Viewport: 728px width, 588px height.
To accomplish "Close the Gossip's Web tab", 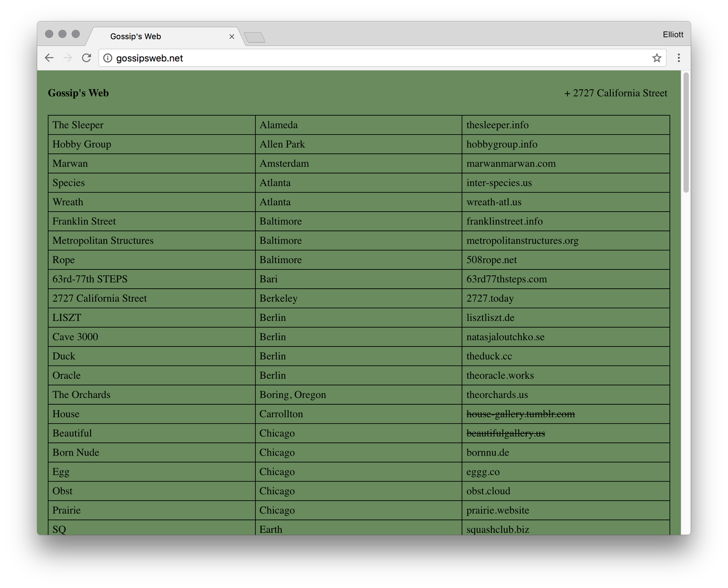I will point(232,37).
